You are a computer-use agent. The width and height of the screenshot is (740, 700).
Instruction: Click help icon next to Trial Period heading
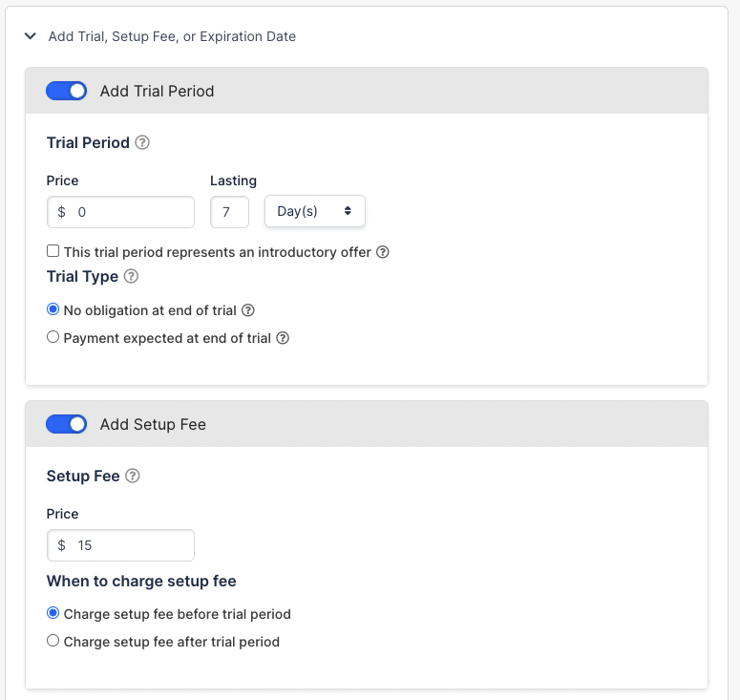[142, 142]
